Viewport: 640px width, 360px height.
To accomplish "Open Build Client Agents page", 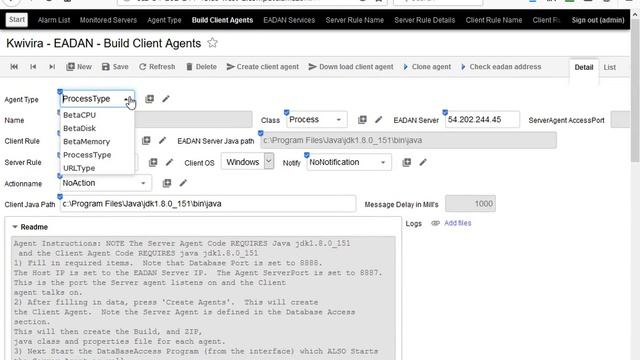I will 222,20.
